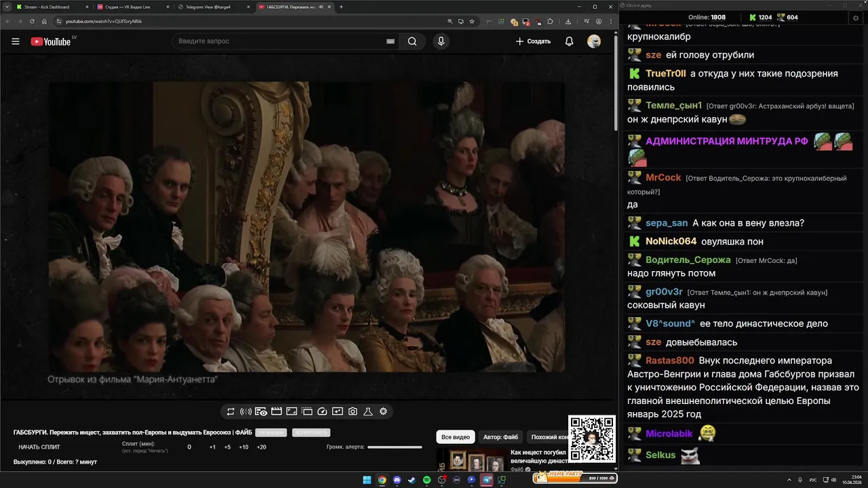Click the browser address bar URL

tap(104, 21)
